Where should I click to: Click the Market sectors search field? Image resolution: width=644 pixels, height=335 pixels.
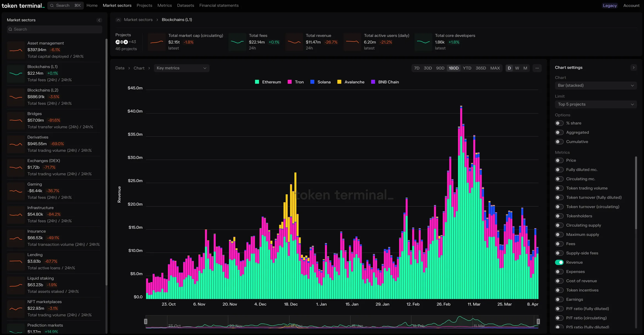[54, 29]
